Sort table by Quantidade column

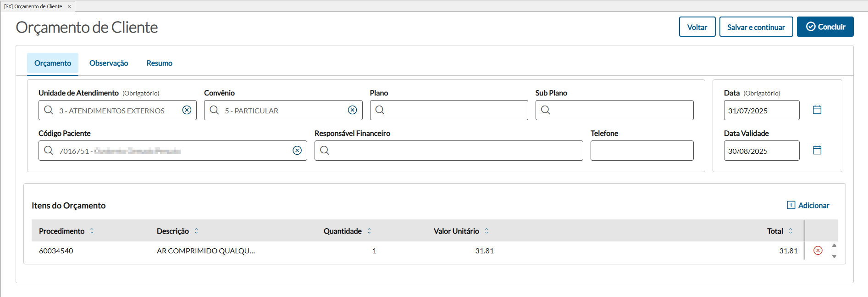point(369,231)
